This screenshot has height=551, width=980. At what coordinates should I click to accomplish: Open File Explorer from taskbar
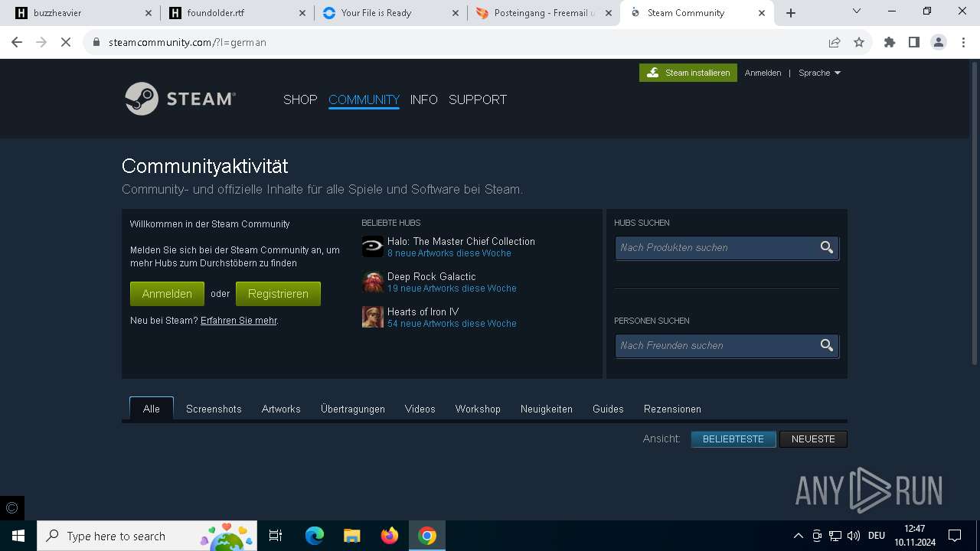(x=351, y=536)
